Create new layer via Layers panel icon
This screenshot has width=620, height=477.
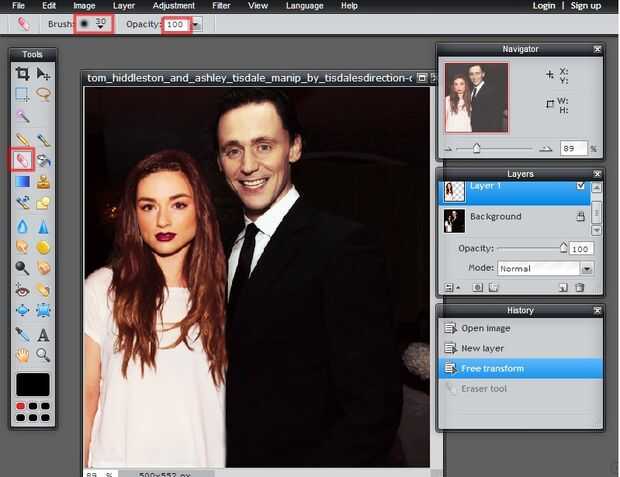(563, 287)
